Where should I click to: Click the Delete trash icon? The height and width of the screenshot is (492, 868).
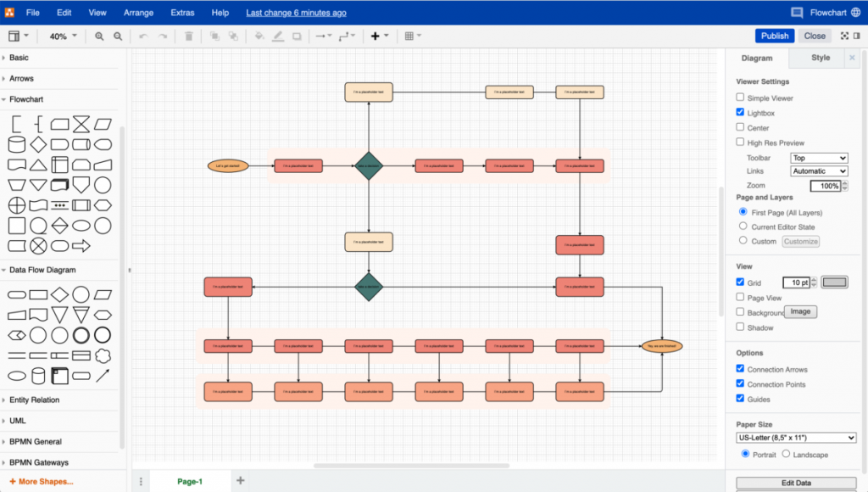(189, 36)
